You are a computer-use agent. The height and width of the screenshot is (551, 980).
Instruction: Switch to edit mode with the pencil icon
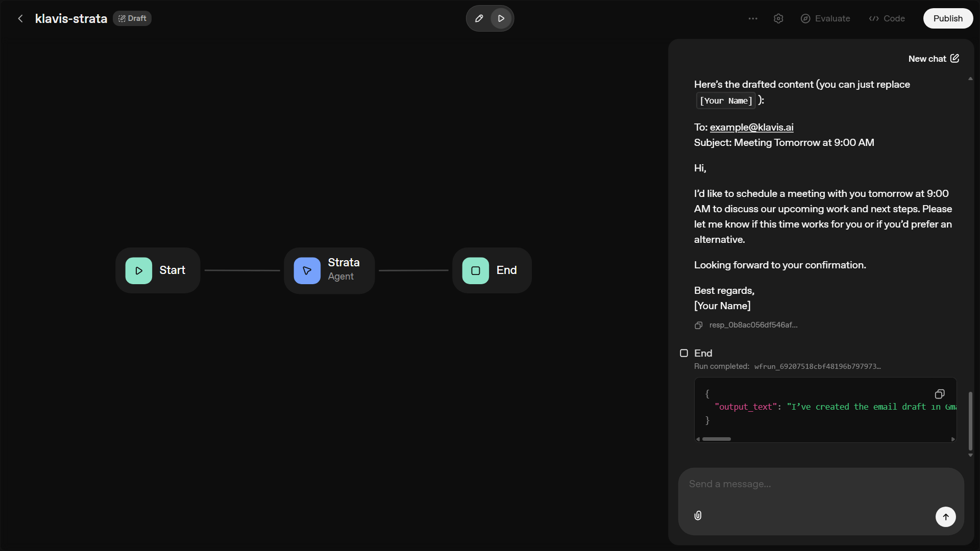click(478, 18)
